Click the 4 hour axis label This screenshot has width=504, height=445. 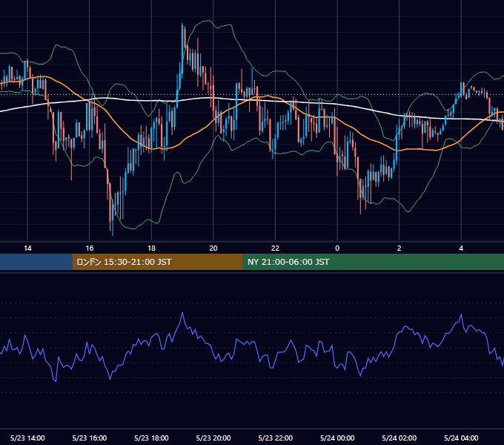point(461,248)
